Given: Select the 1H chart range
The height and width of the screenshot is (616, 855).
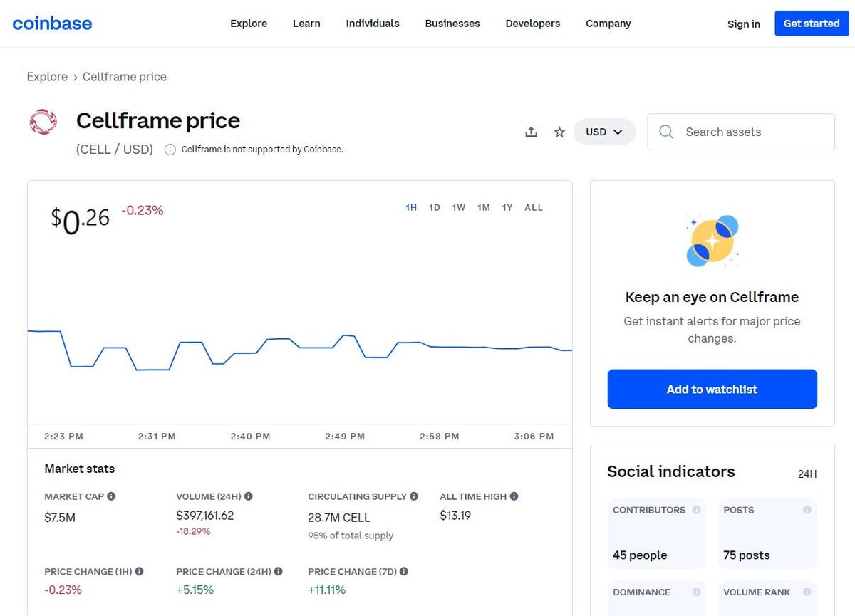Looking at the screenshot, I should pyautogui.click(x=411, y=208).
